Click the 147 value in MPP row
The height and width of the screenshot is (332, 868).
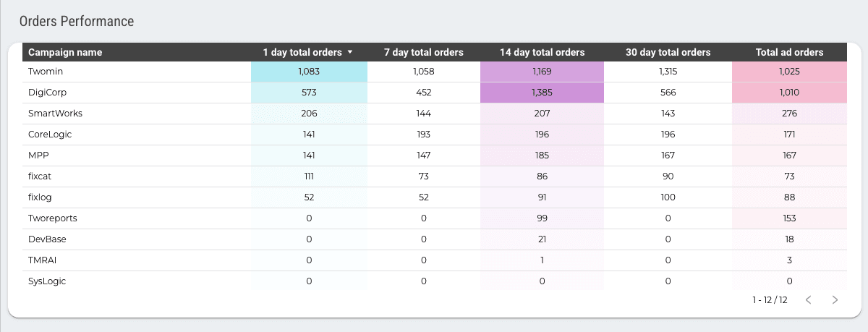423,156
